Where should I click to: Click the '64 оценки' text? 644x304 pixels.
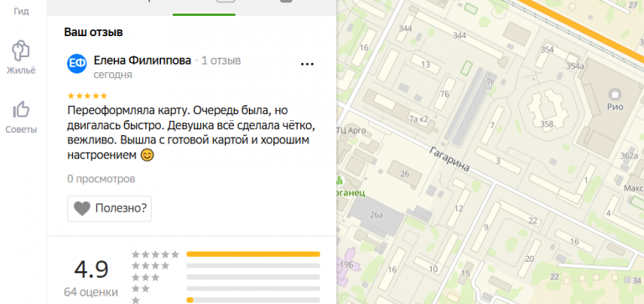(x=91, y=292)
